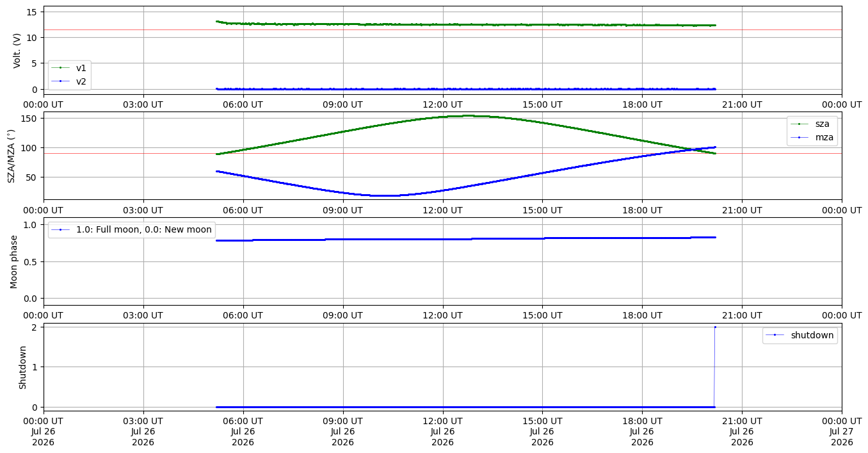Image resolution: width=868 pixels, height=453 pixels.
Task: Click the Shutdown y-axis label
Action: [x=22, y=367]
